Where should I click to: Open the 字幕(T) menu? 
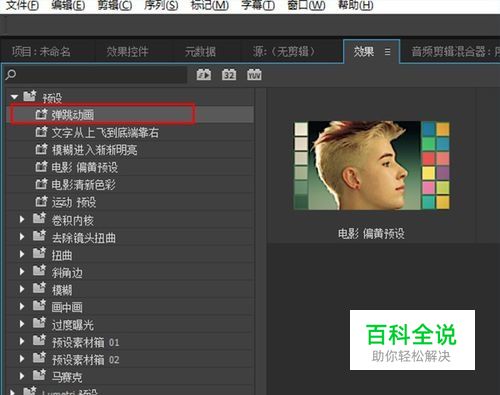(x=258, y=5)
